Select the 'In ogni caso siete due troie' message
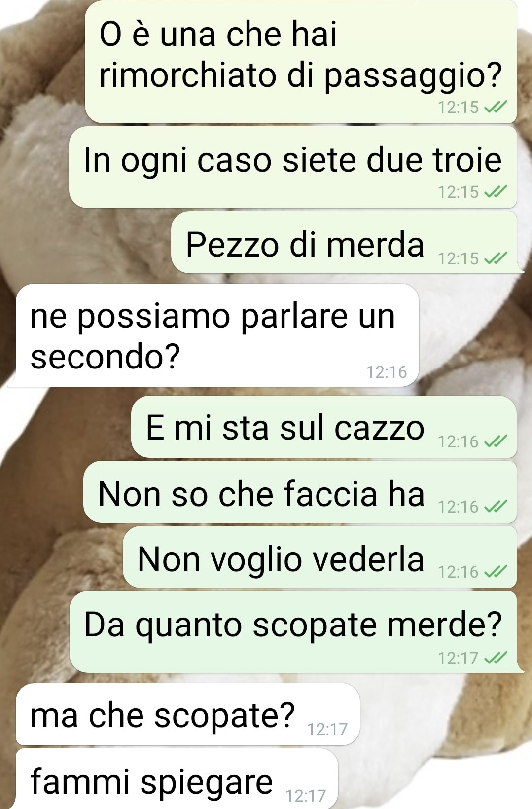The image size is (532, 809). (293, 167)
